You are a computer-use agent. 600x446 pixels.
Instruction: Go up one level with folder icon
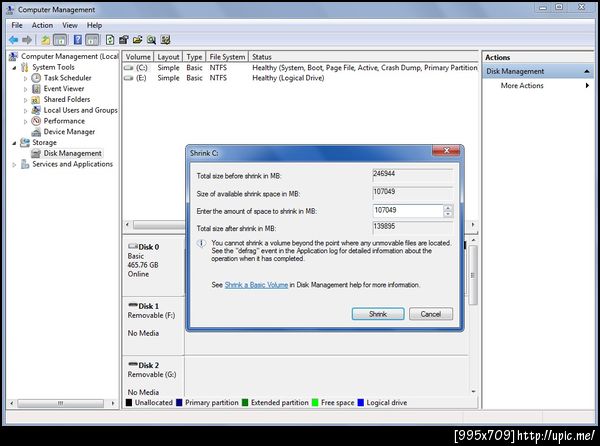pyautogui.click(x=46, y=40)
